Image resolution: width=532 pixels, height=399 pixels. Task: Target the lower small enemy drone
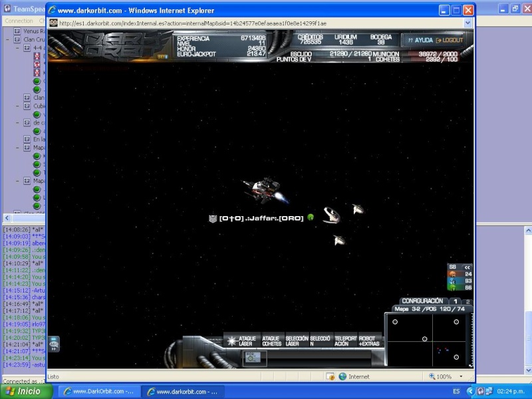click(x=339, y=240)
